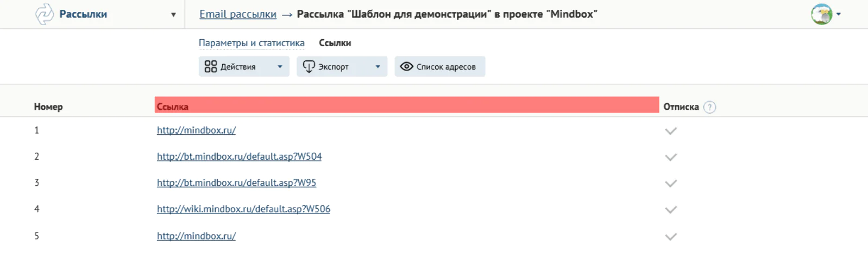Open first http://mindbox.ru/ link in row 1

coord(196,130)
